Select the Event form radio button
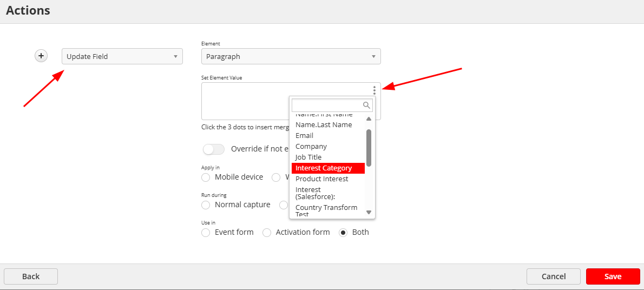The width and height of the screenshot is (644, 290). tap(206, 233)
